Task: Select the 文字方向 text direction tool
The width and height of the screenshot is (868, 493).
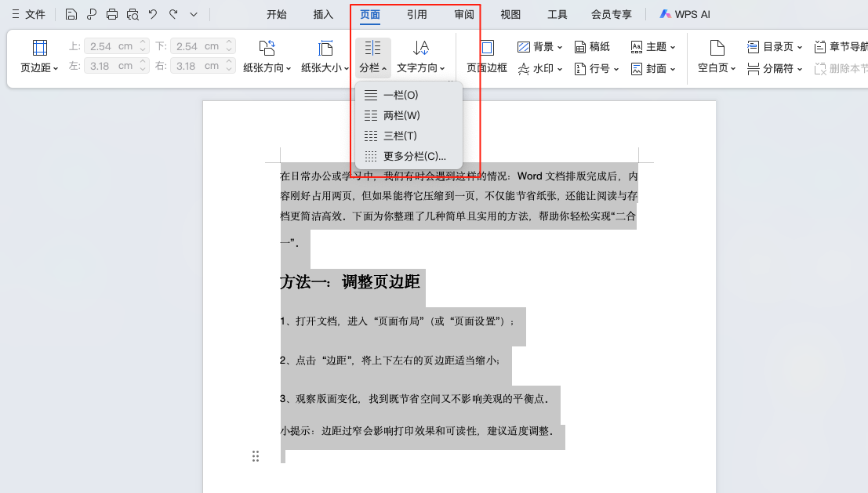Action: click(x=419, y=55)
